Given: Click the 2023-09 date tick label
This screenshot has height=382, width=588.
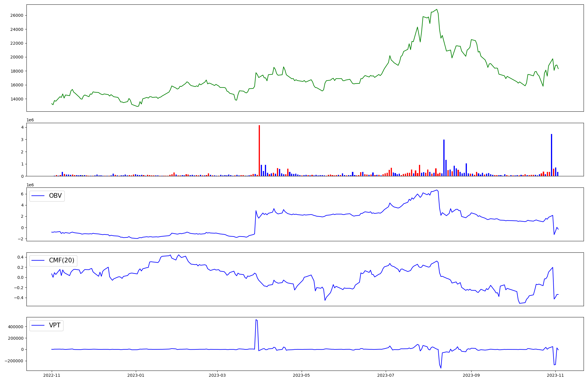Looking at the screenshot, I should 471,375.
